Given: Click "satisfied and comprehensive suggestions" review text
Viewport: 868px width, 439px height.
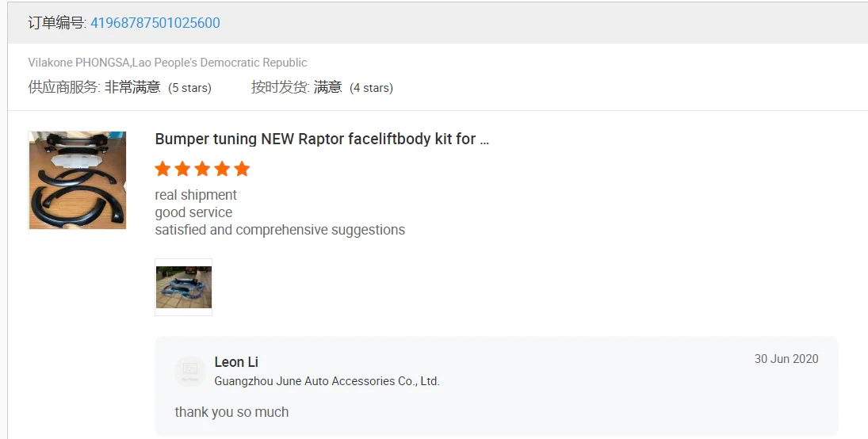Looking at the screenshot, I should point(280,230).
